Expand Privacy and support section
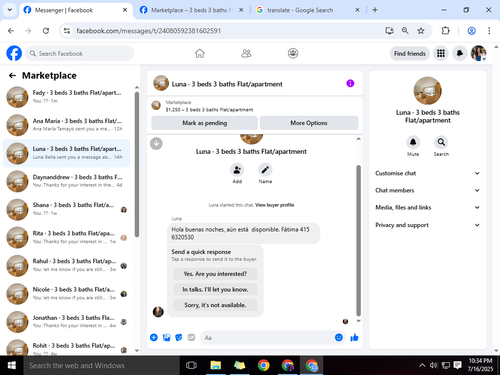The height and width of the screenshot is (375, 500). 427,225
